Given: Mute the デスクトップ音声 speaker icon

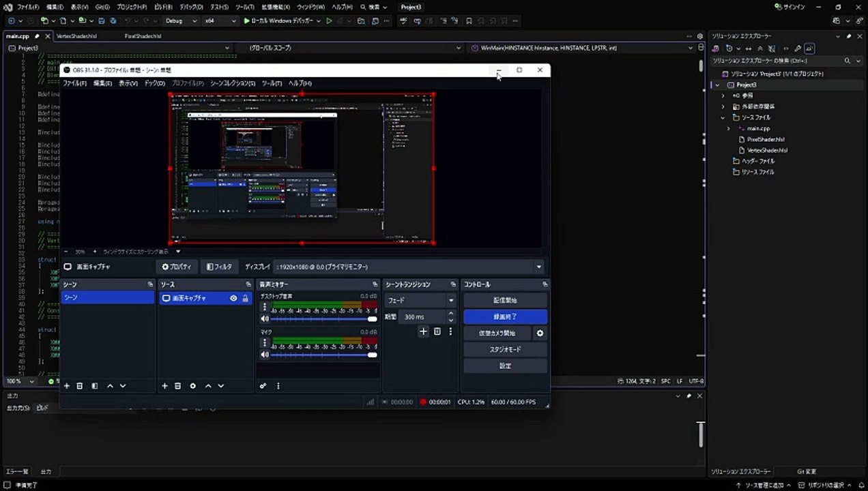Looking at the screenshot, I should (265, 318).
